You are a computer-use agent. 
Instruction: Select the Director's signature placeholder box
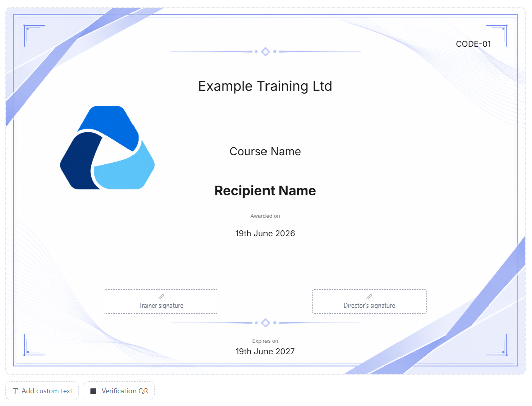coord(369,301)
